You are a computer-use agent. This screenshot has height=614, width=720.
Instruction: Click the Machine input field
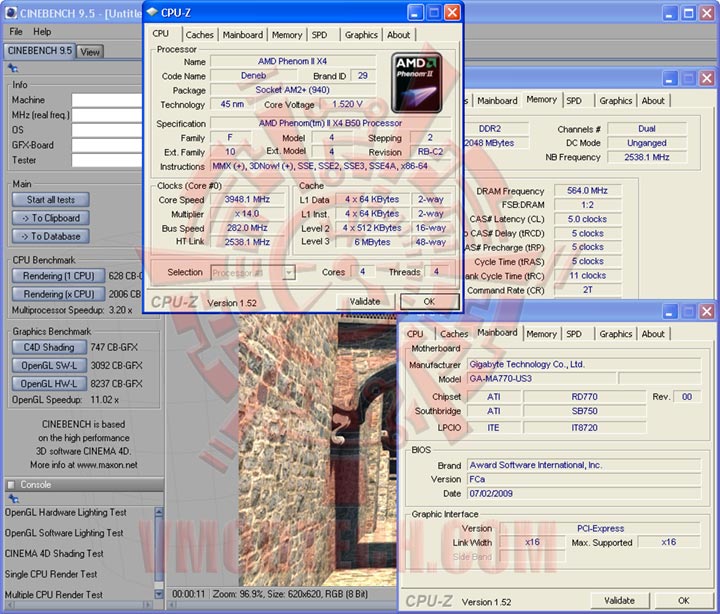pyautogui.click(x=107, y=100)
